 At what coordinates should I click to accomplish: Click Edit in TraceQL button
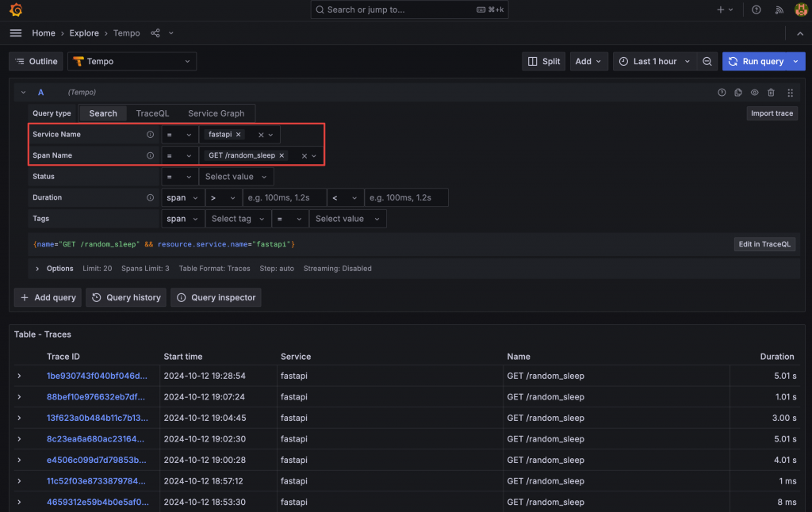coord(764,244)
